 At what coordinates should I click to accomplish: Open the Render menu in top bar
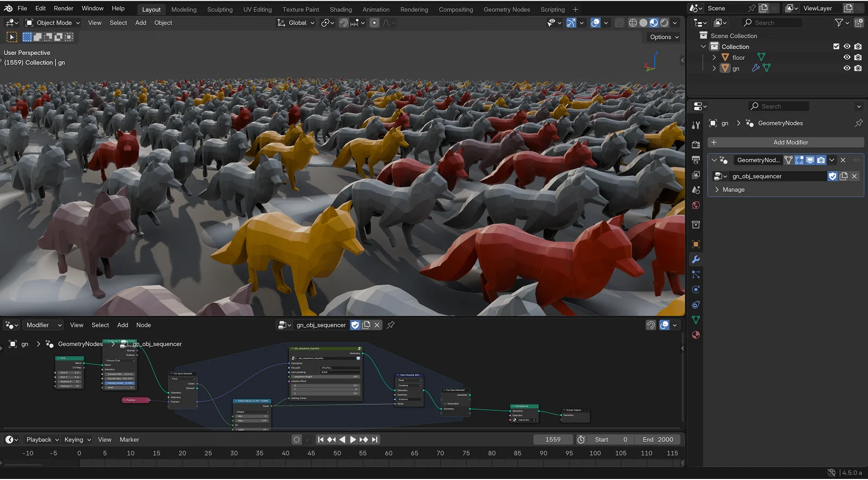(x=63, y=8)
